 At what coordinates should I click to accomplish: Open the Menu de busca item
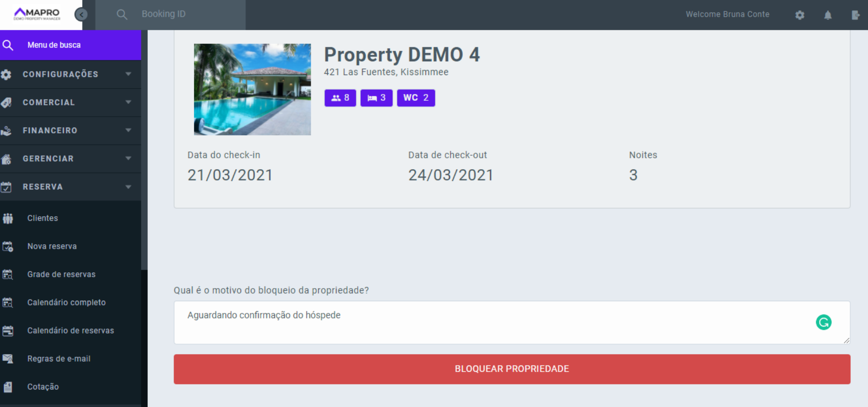point(54,45)
